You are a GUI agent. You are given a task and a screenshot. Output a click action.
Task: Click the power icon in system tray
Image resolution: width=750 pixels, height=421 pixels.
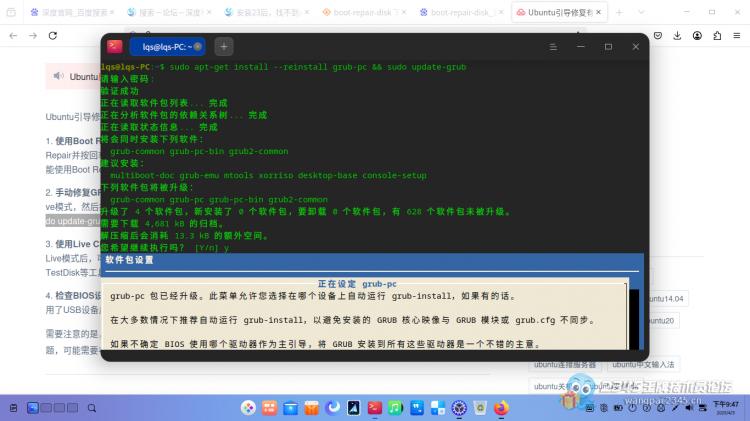click(632, 408)
